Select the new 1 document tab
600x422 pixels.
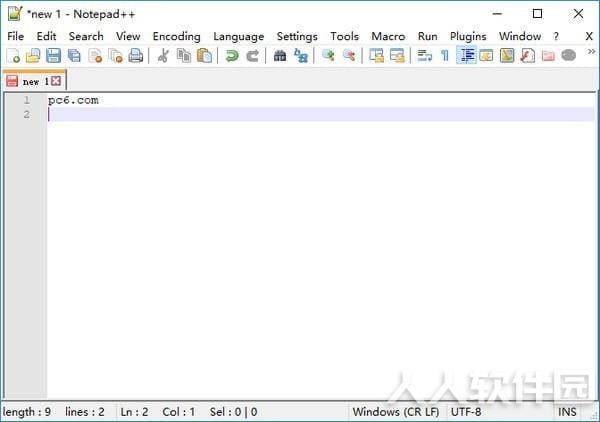(x=34, y=81)
